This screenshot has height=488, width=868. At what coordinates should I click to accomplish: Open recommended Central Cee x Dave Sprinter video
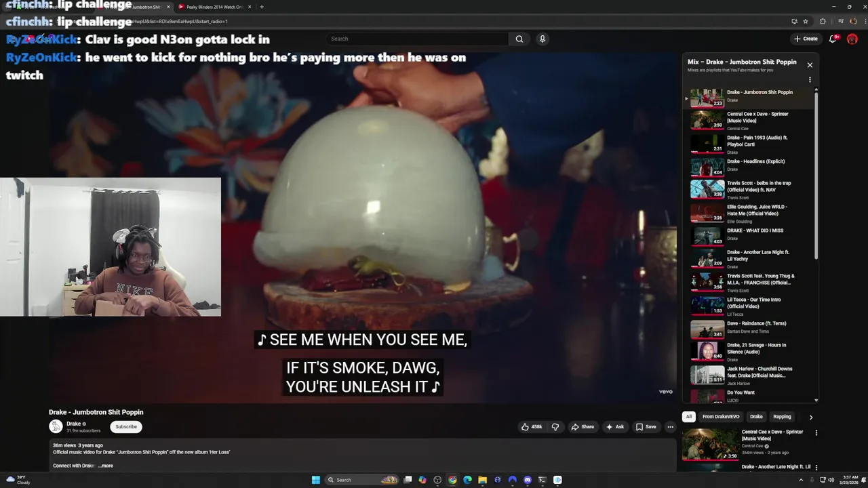[x=746, y=443]
